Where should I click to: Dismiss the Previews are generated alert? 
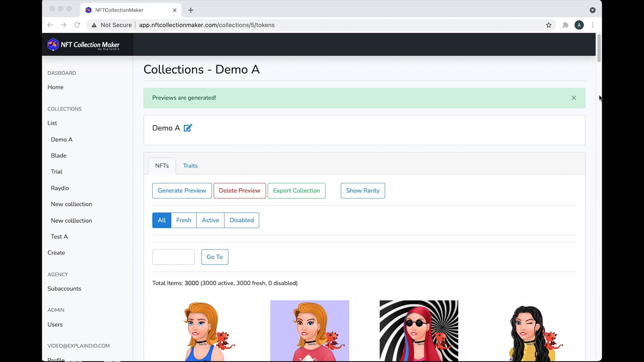click(574, 98)
